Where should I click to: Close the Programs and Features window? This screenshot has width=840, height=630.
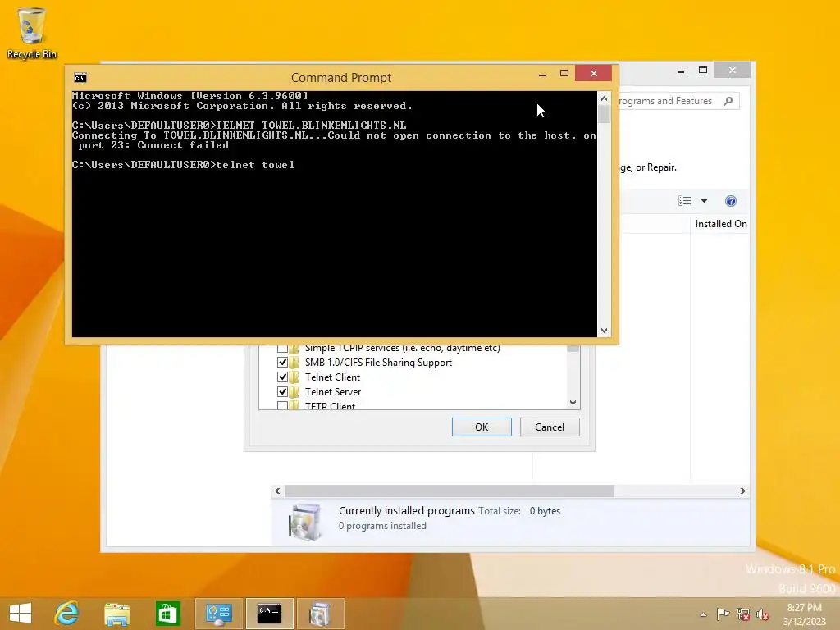click(733, 71)
